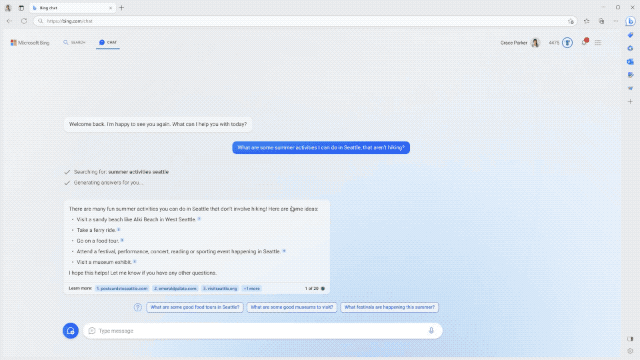Viewport: 640px width, 360px height.
Task: Open the tab actions menu icon
Action: [21, 8]
